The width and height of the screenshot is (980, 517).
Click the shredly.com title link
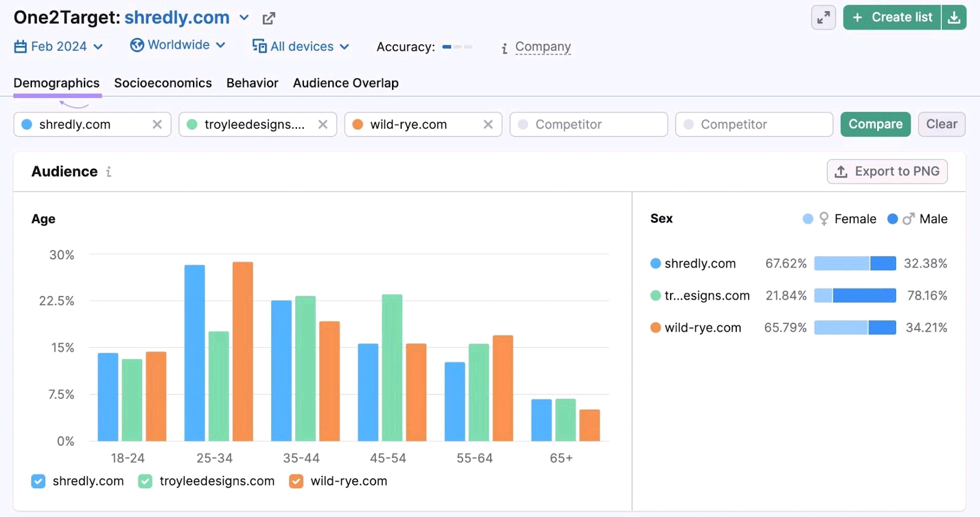point(177,18)
